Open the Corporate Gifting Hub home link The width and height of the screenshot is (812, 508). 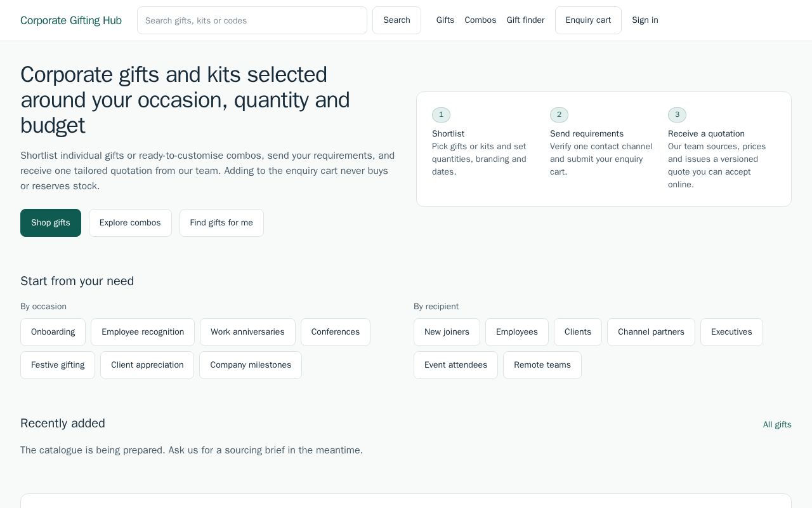coord(71,20)
